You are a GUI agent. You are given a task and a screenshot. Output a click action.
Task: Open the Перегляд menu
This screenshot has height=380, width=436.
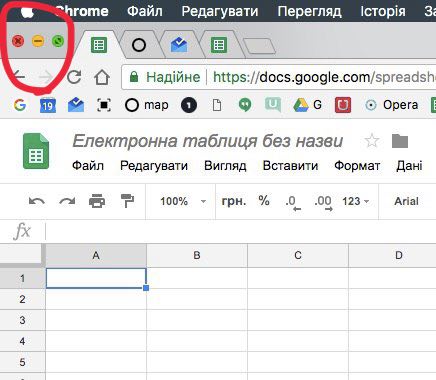309,11
